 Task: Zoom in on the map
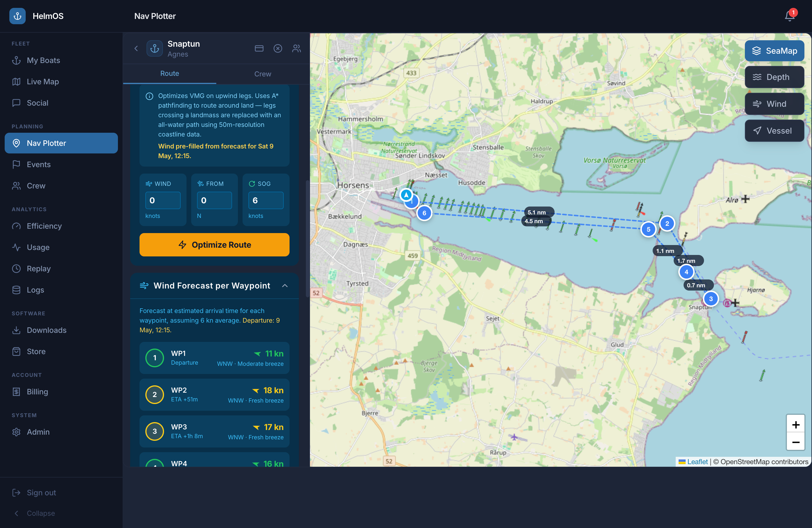point(796,425)
